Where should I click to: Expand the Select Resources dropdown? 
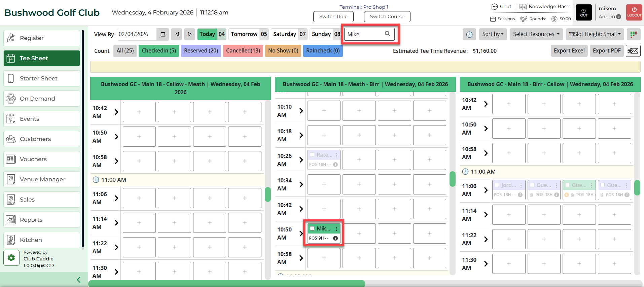[536, 34]
